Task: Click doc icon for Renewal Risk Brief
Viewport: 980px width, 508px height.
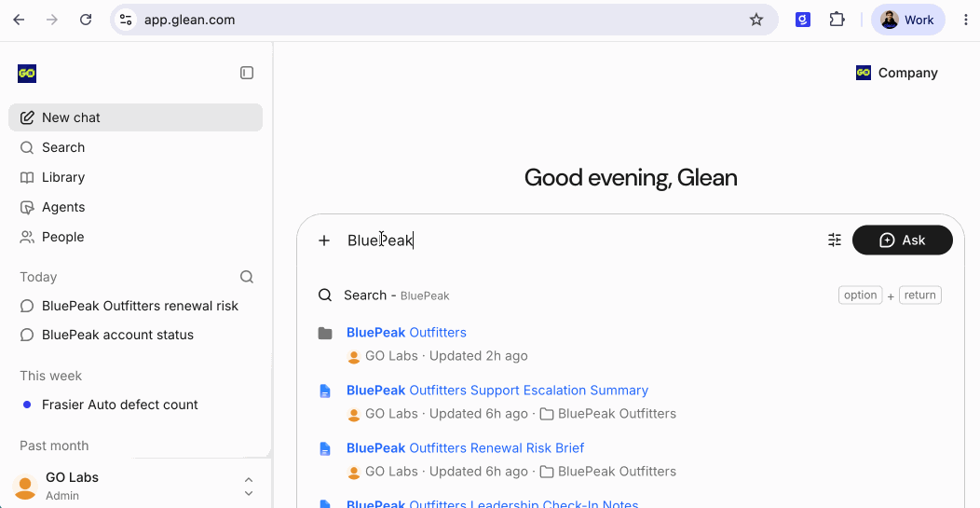Action: pos(325,448)
